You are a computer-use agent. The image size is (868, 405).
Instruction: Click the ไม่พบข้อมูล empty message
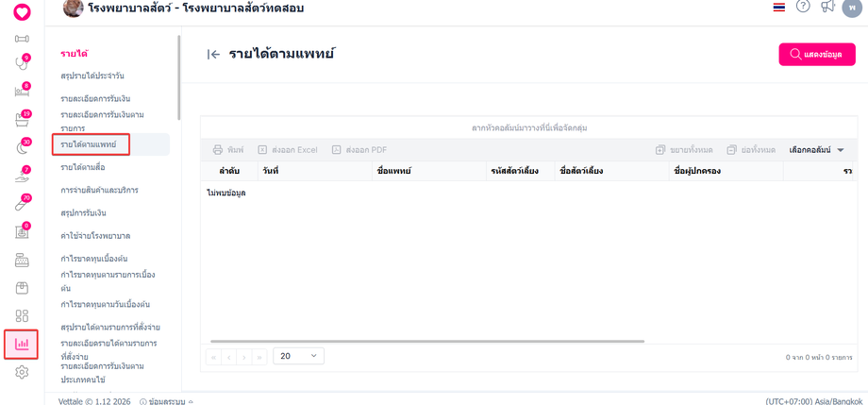click(225, 193)
